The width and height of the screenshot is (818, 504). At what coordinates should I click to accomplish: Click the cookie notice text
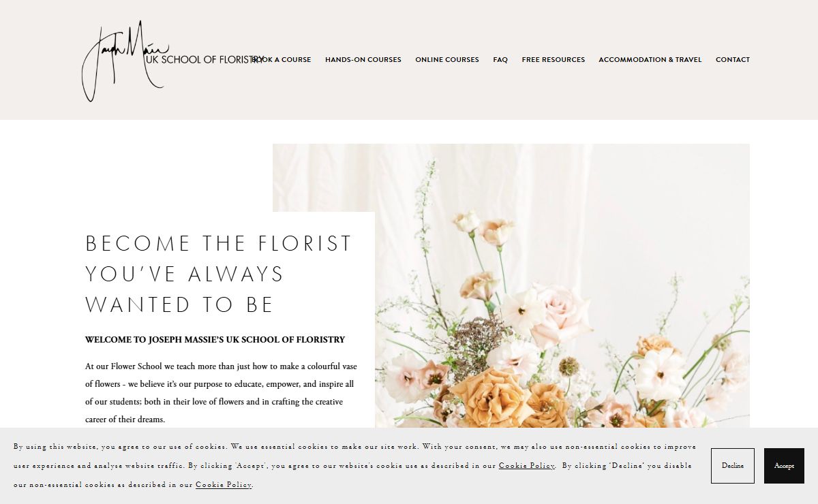tap(354, 466)
